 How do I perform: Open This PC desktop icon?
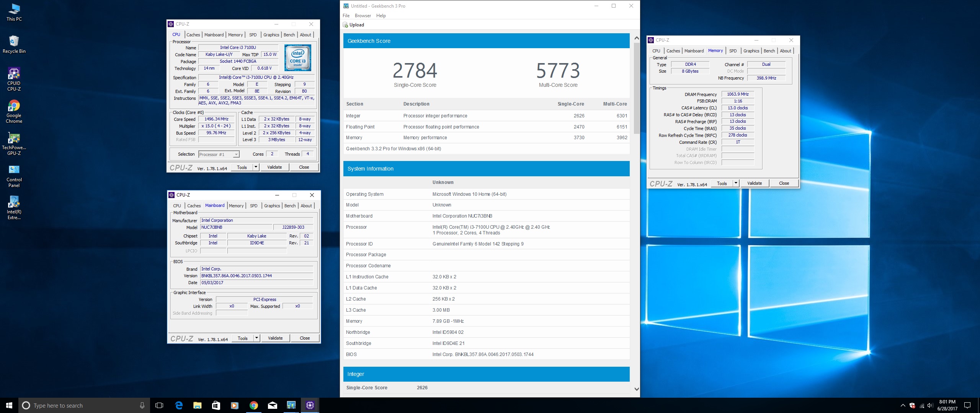click(14, 11)
